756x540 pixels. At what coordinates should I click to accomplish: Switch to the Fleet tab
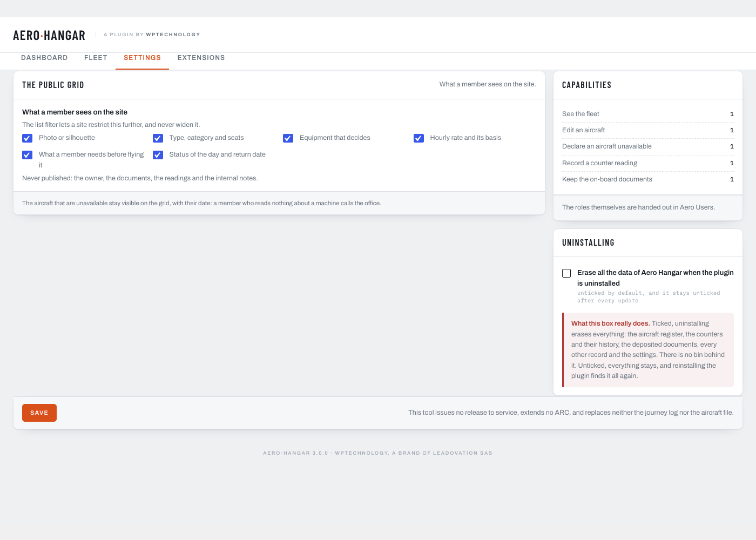tap(96, 58)
